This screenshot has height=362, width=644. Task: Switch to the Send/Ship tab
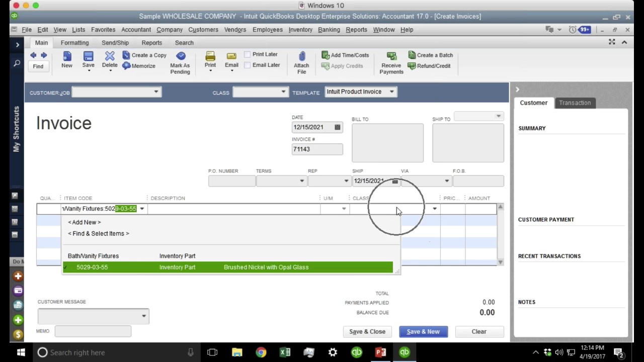point(115,43)
